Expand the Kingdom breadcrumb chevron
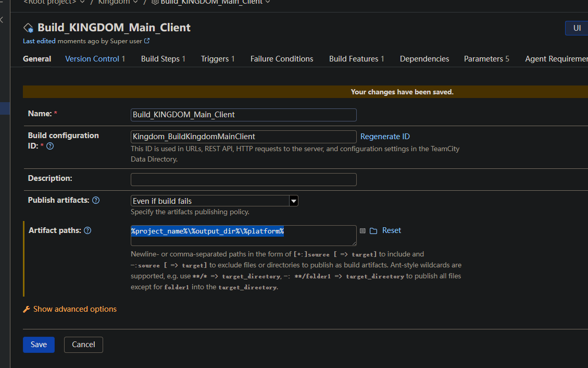Image resolution: width=588 pixels, height=368 pixels. (x=135, y=2)
